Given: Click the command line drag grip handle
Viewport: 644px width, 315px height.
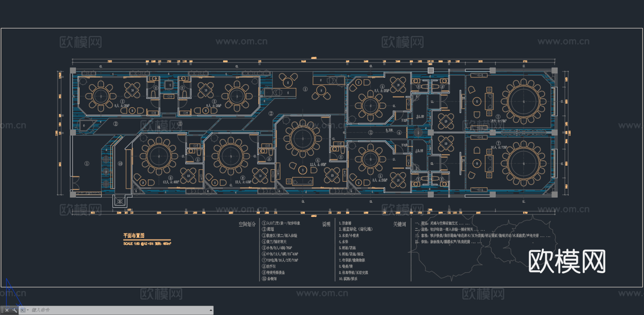Looking at the screenshot, I should coord(2,310).
